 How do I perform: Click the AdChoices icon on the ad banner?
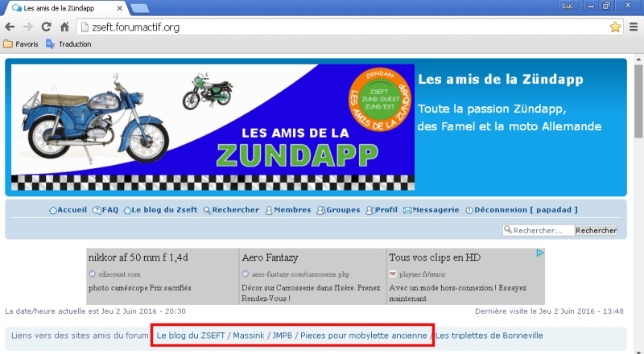pyautogui.click(x=540, y=253)
